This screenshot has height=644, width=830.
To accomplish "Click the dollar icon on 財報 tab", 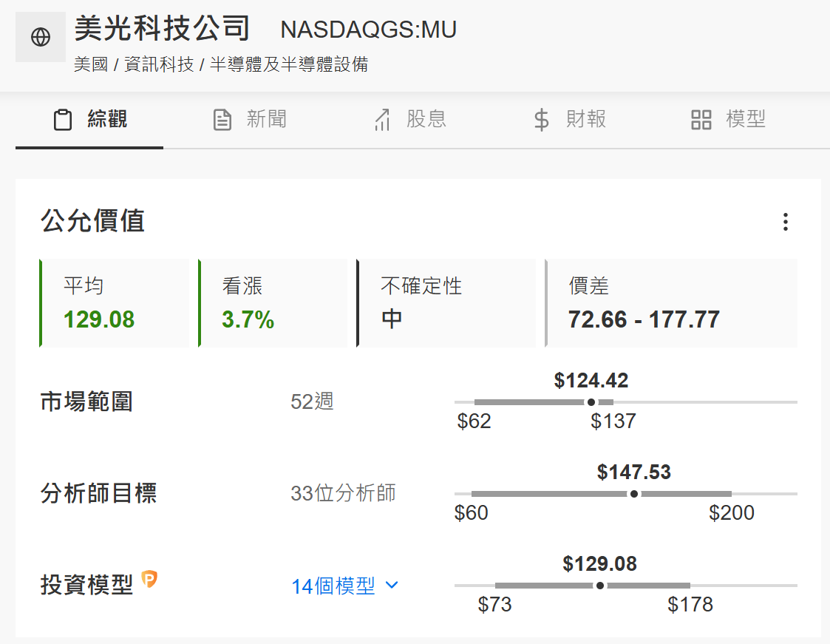I will click(542, 120).
